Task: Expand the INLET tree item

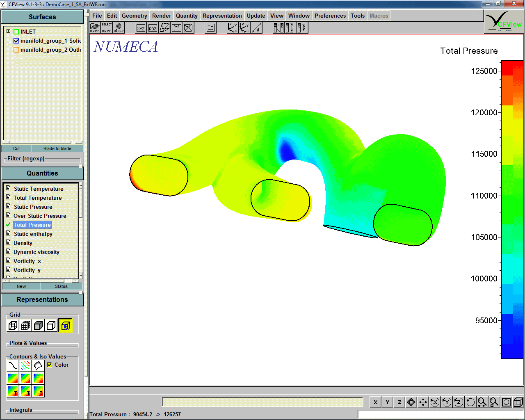Action: [8, 31]
